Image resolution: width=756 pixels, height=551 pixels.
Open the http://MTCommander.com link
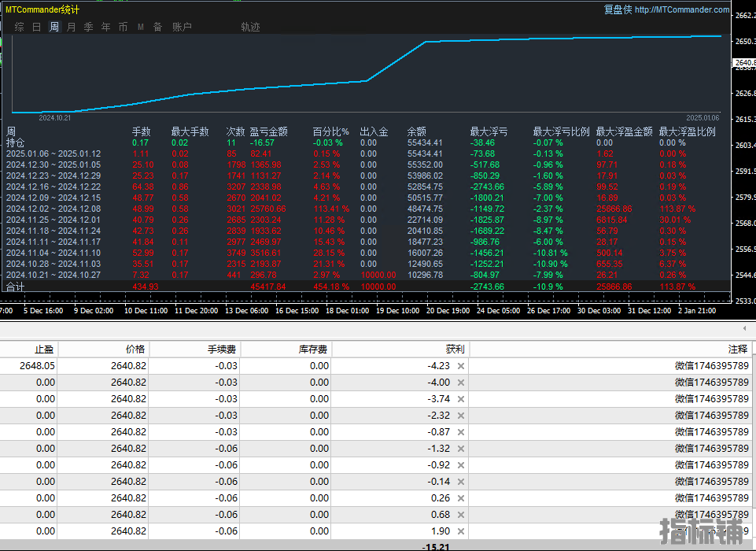coord(681,9)
